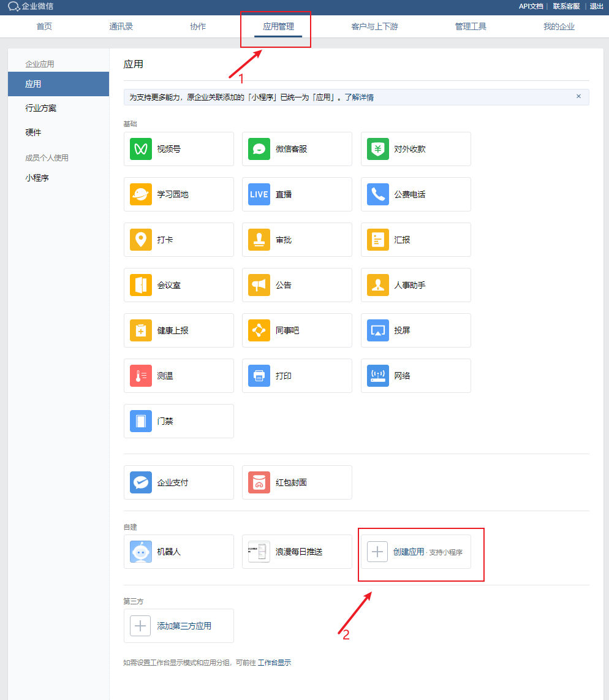Click the 企业微信 logo
Image resolution: width=609 pixels, height=700 pixels.
click(31, 6)
